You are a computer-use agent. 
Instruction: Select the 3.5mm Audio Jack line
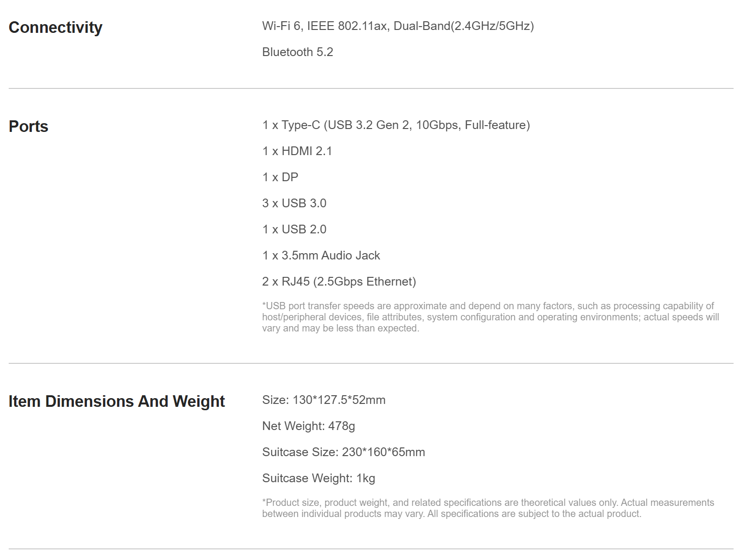pyautogui.click(x=321, y=256)
